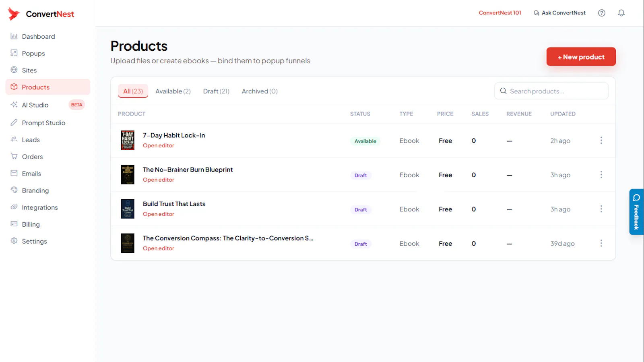Screen dimensions: 644x362
Task: Click Ask ConvertNest in the header
Action: pyautogui.click(x=559, y=13)
